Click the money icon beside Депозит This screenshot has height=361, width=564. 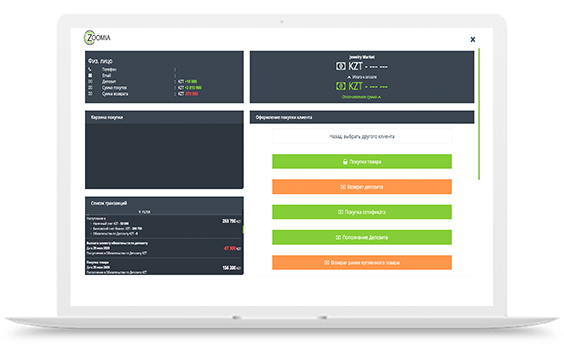pos(90,82)
